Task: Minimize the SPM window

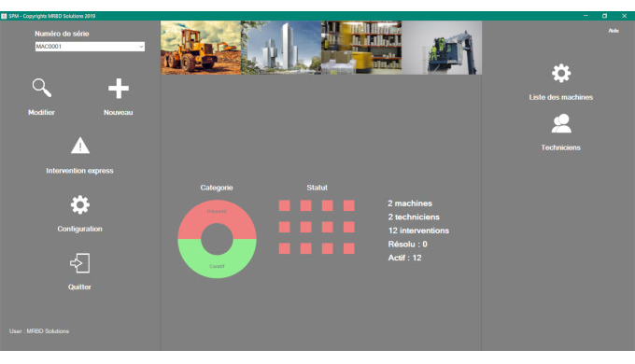Action: coord(586,16)
